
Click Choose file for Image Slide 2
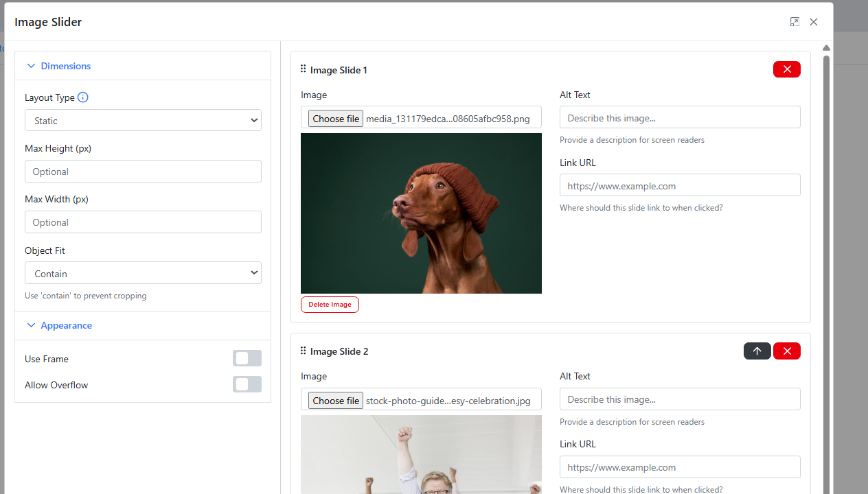point(336,401)
